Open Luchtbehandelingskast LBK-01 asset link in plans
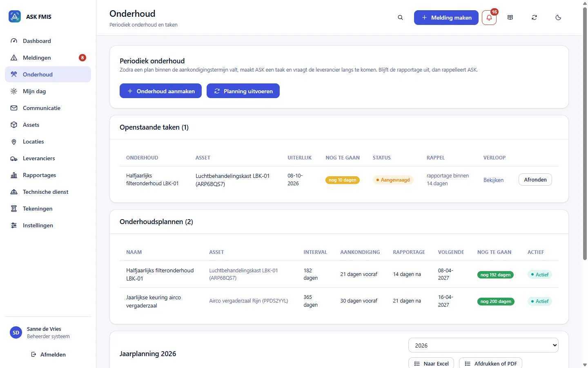Viewport: 588px width, 368px height. [x=243, y=274]
